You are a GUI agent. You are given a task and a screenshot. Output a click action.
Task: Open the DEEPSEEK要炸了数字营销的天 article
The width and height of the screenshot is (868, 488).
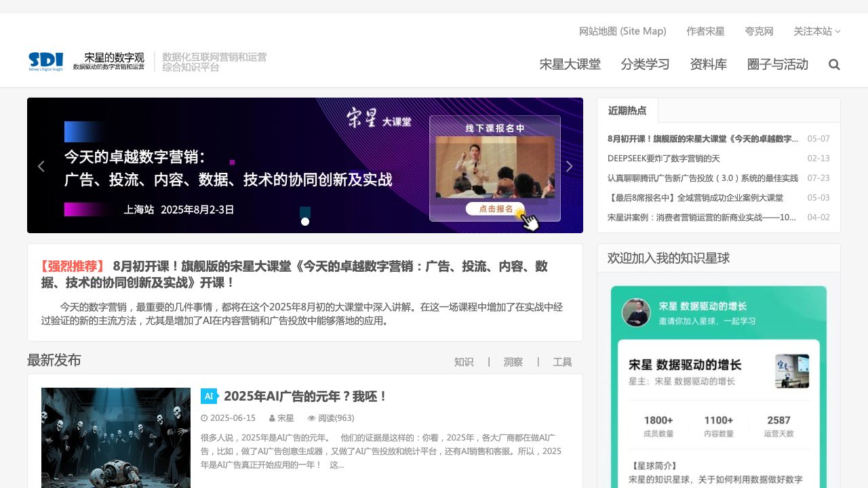point(663,159)
